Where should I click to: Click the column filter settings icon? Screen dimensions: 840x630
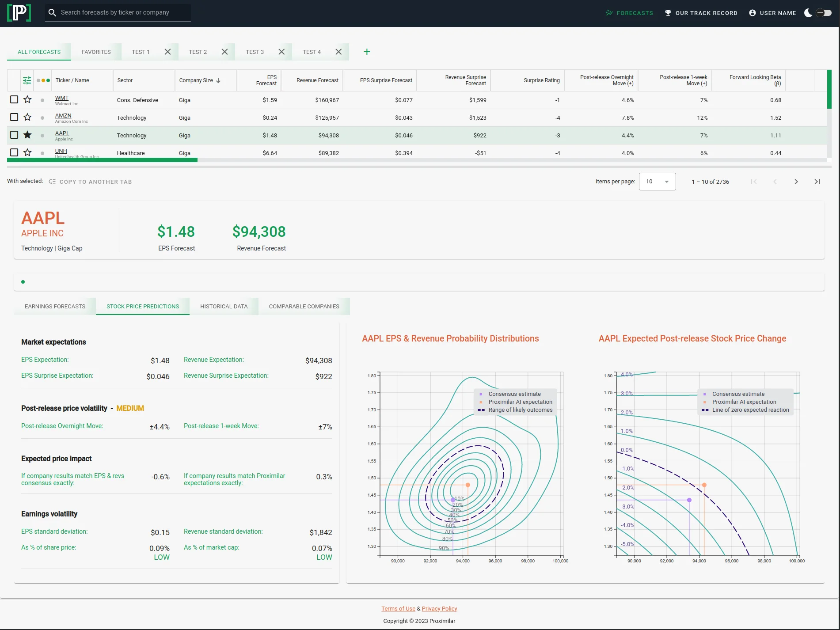(x=27, y=80)
